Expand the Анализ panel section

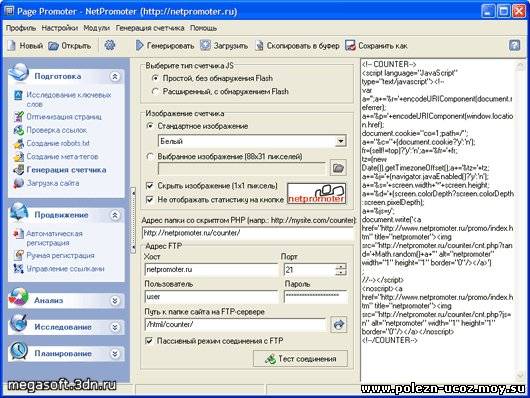pyautogui.click(x=115, y=300)
